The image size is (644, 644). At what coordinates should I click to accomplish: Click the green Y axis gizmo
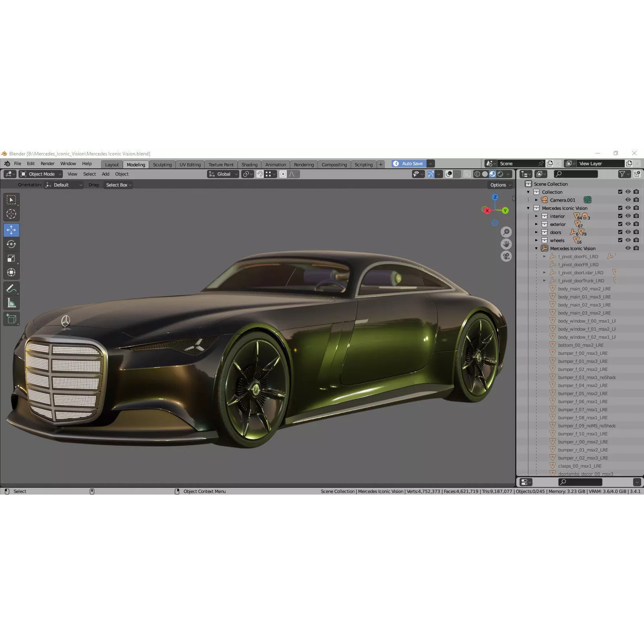[505, 210]
